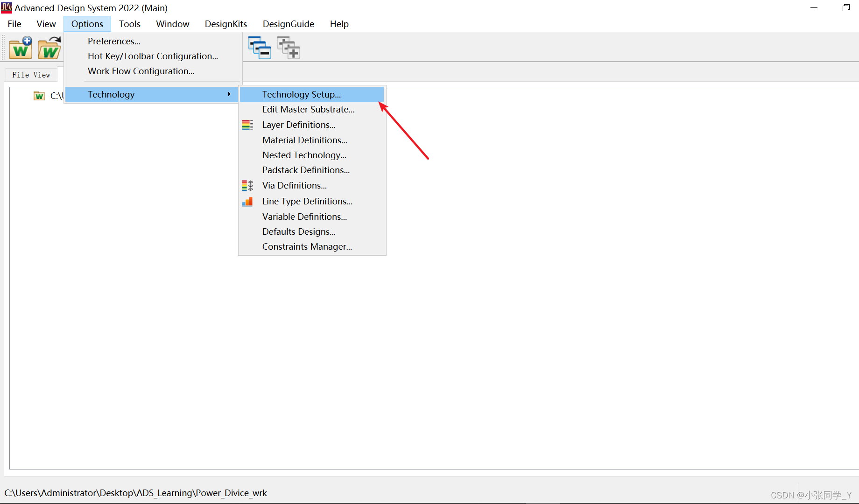Click the workspace path in status bar
This screenshot has width=859, height=504.
coord(136,493)
